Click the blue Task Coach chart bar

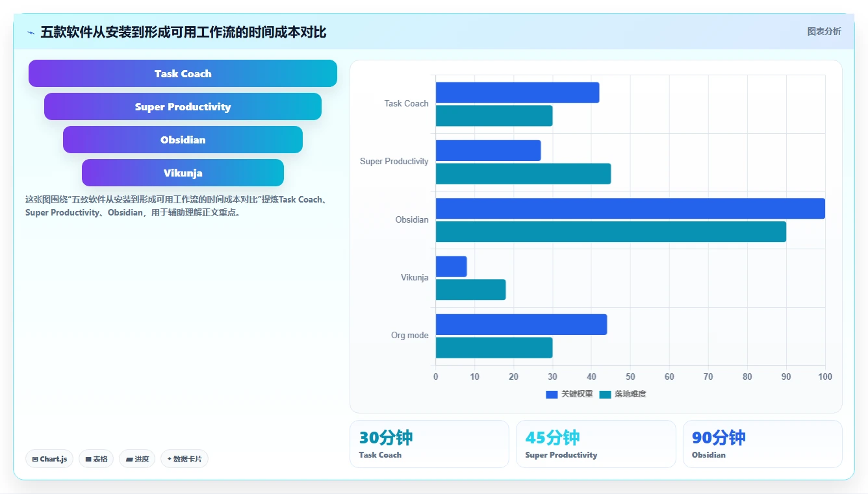(x=517, y=93)
